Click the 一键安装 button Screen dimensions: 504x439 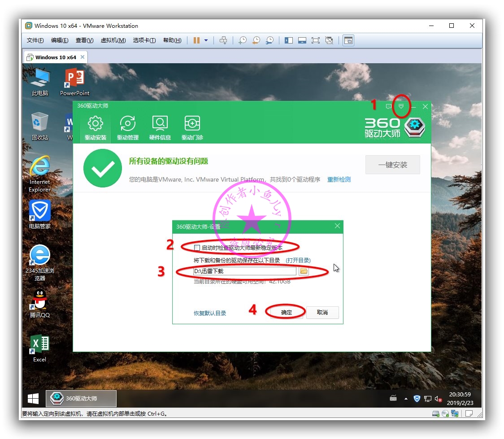point(392,165)
